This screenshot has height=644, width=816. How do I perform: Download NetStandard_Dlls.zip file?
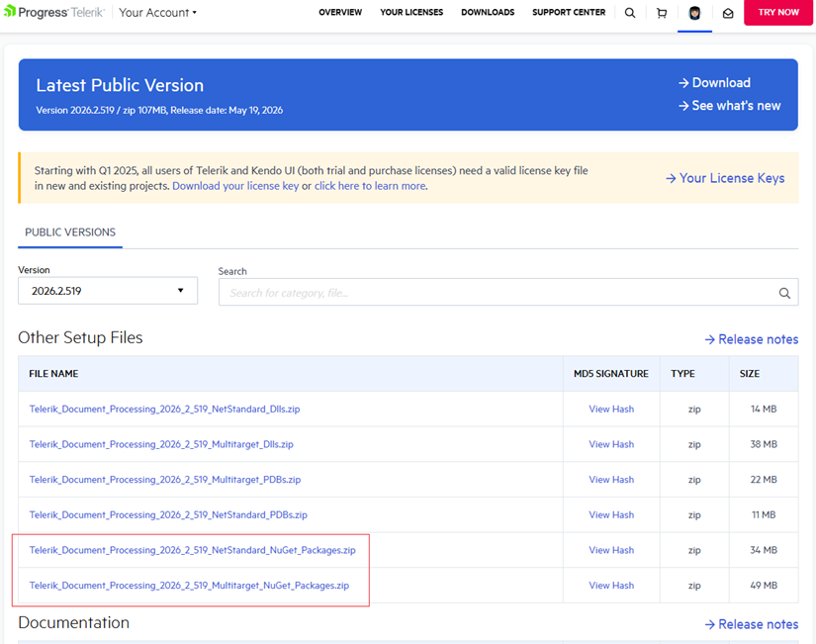click(x=164, y=410)
